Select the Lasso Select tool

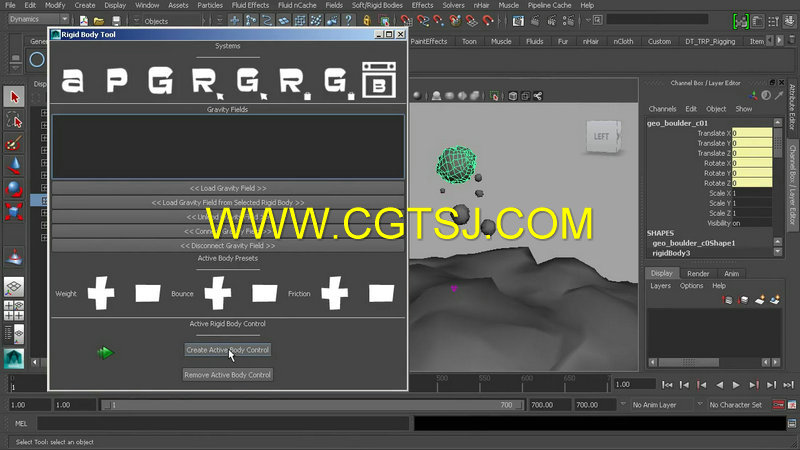point(14,120)
